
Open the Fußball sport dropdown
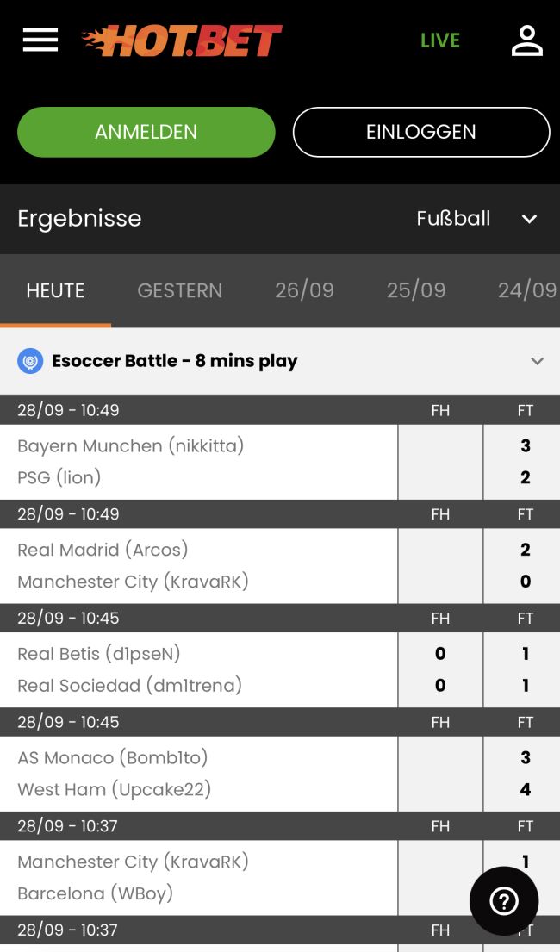point(476,219)
